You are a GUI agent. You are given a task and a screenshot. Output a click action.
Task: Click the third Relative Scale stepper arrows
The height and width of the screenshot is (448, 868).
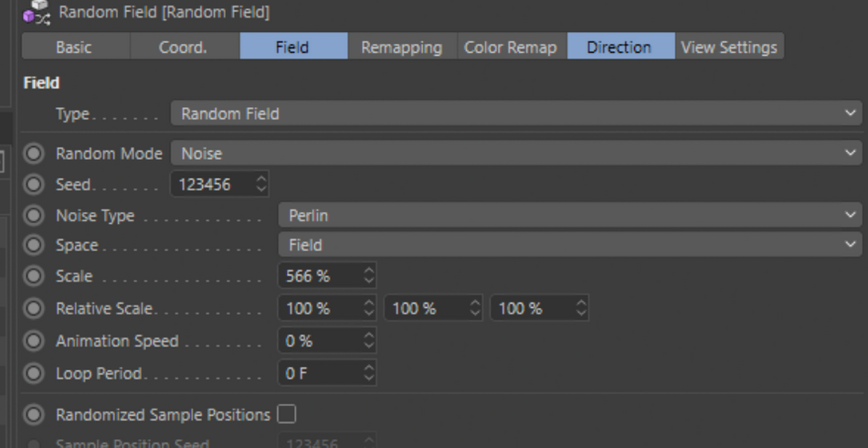coord(581,308)
